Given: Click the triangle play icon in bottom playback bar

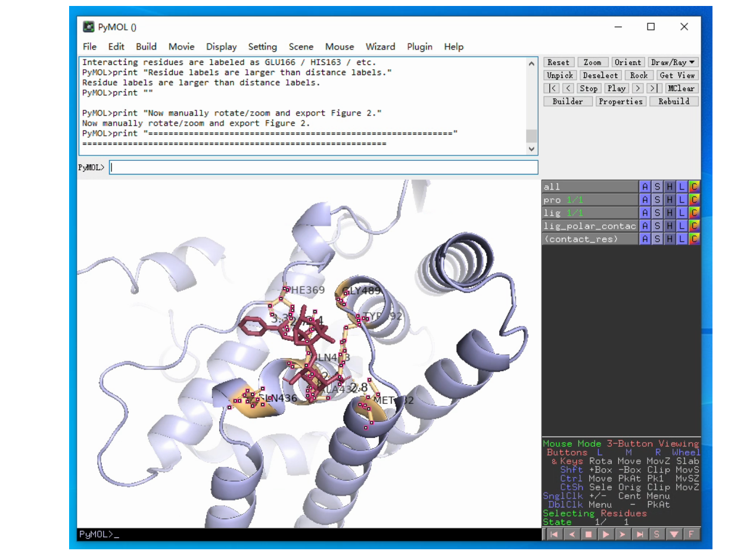Looking at the screenshot, I should coord(606,534).
